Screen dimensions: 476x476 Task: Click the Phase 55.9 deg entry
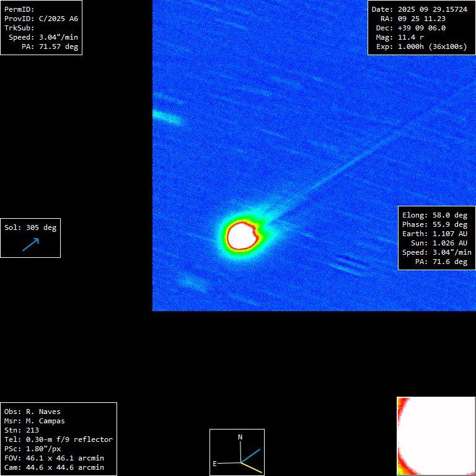coord(434,224)
